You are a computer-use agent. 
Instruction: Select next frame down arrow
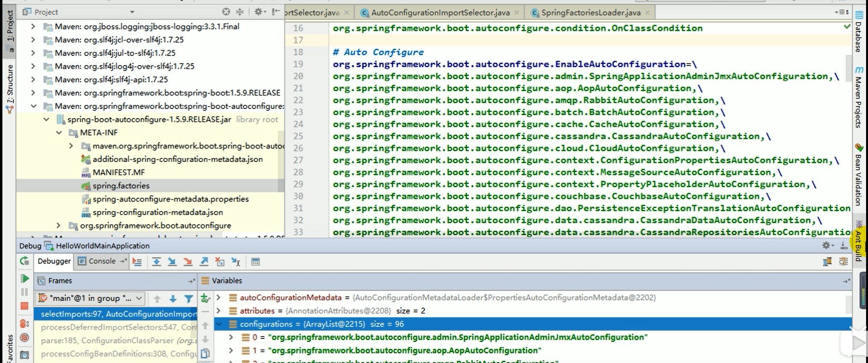tap(173, 299)
